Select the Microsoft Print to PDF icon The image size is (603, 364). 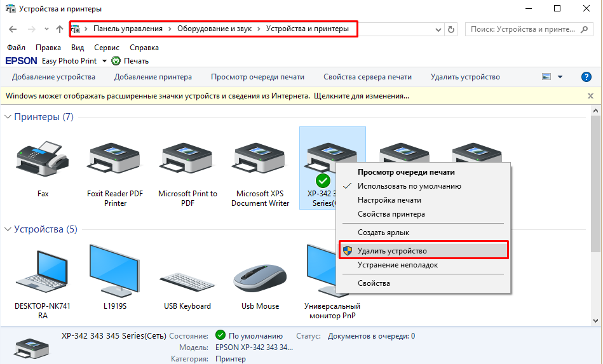187,159
